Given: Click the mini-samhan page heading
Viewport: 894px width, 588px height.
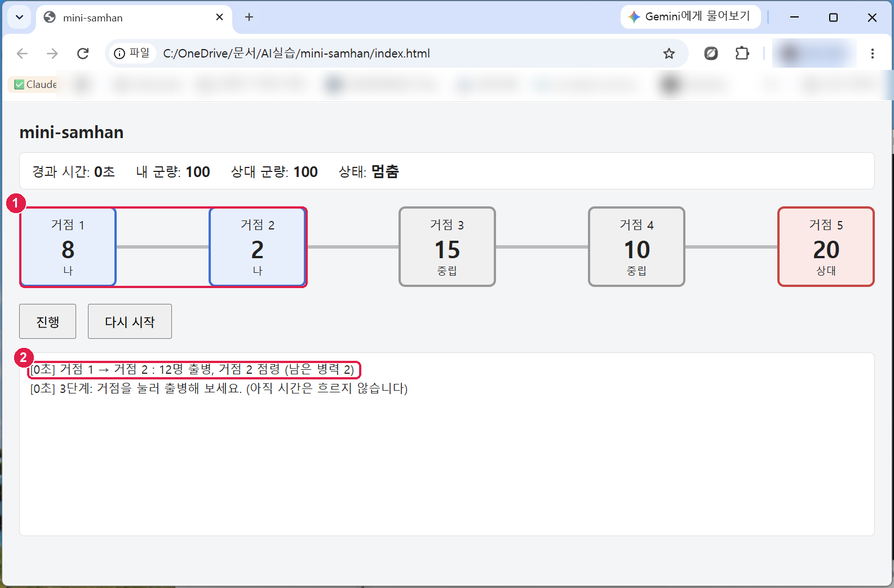Looking at the screenshot, I should click(x=72, y=132).
